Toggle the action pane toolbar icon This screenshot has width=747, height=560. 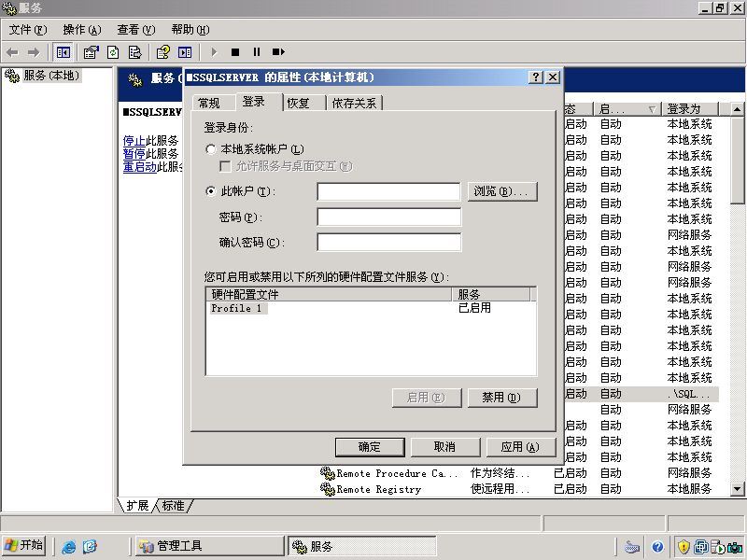click(x=185, y=52)
